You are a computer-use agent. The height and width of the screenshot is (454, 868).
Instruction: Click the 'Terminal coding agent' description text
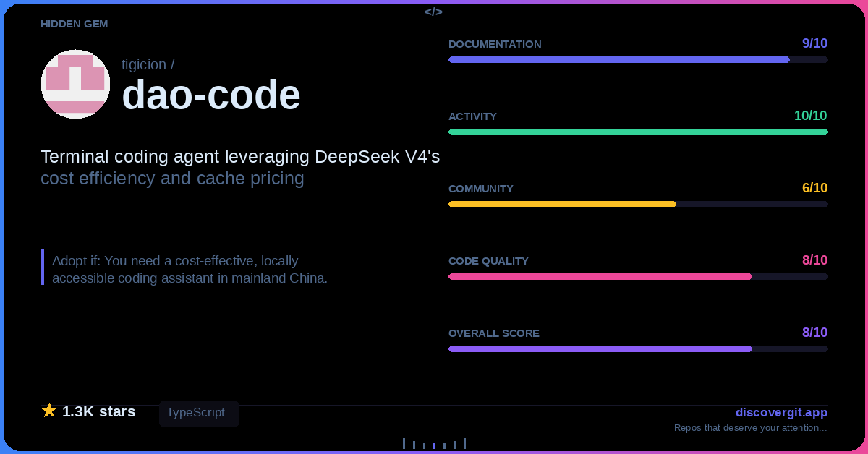coord(240,157)
